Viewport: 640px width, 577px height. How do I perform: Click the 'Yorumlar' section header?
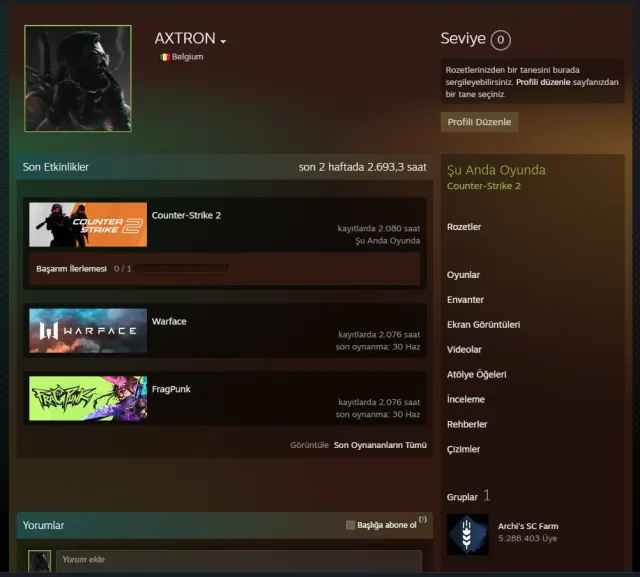(43, 526)
